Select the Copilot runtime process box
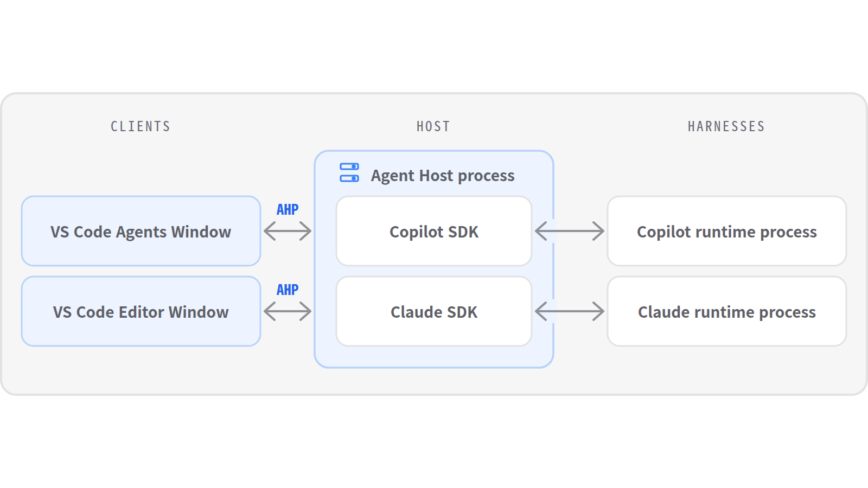The height and width of the screenshot is (488, 868). [x=727, y=231]
